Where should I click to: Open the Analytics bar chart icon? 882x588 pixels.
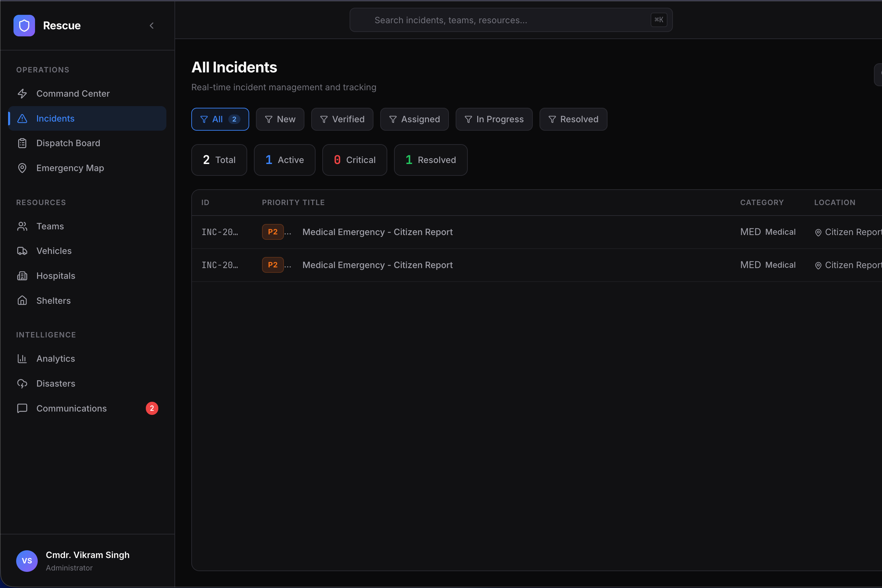[22, 359]
